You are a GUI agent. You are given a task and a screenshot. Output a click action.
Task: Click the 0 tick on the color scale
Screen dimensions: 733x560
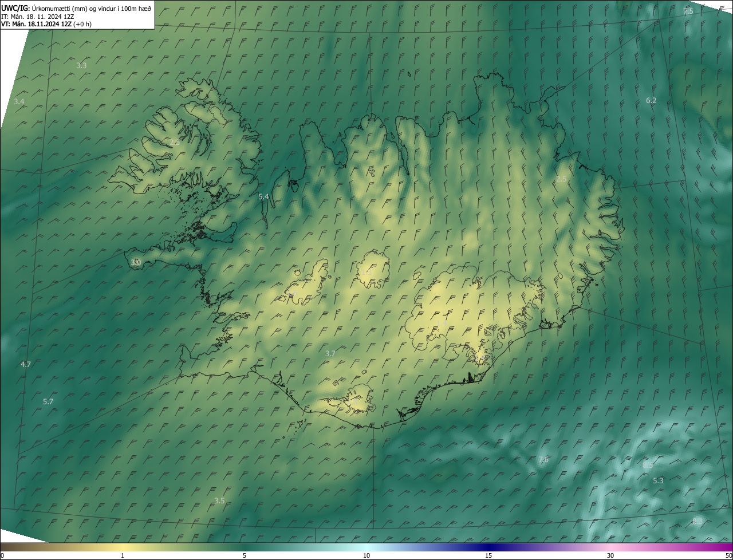2,555
